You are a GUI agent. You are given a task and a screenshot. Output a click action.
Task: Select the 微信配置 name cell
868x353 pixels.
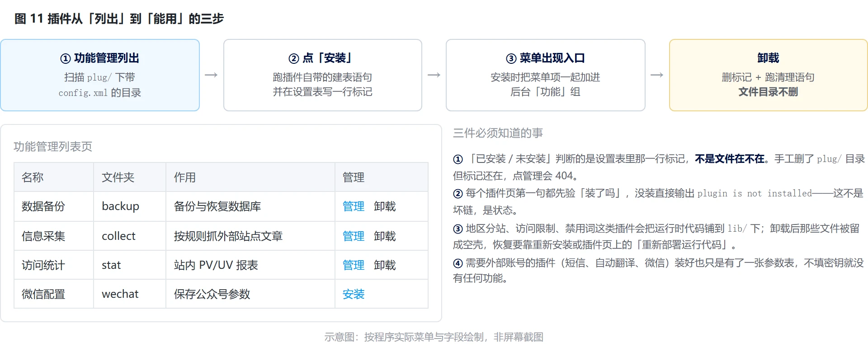coord(54,294)
